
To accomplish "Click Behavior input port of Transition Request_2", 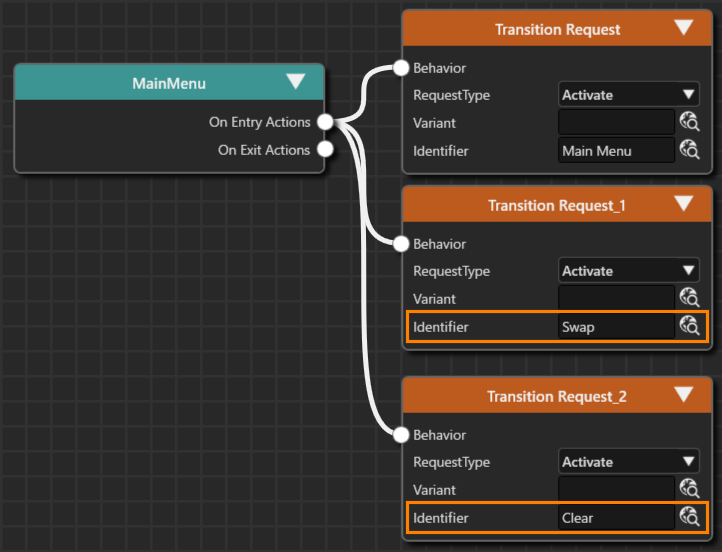I will tap(401, 435).
